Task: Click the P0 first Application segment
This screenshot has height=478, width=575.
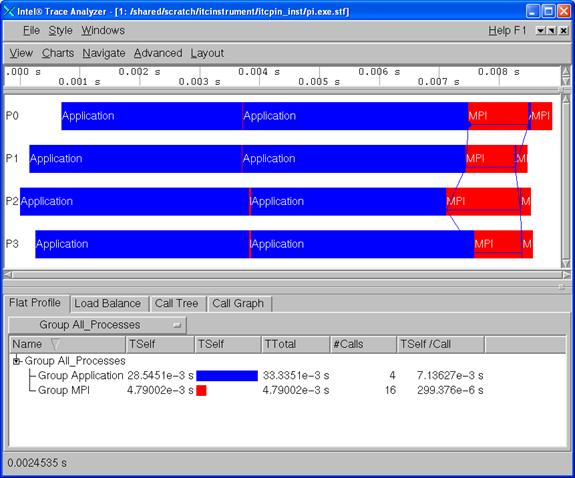Action: click(x=151, y=116)
